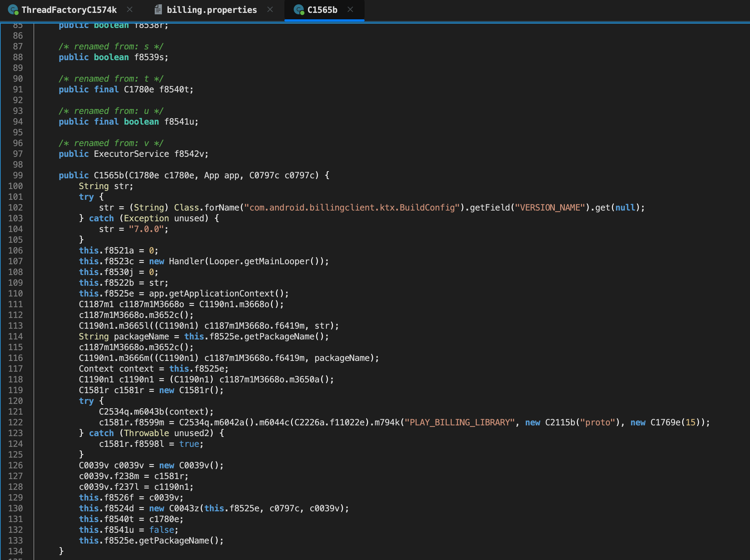The width and height of the screenshot is (750, 560).
Task: Switch to the billing.properties tab
Action: (211, 10)
